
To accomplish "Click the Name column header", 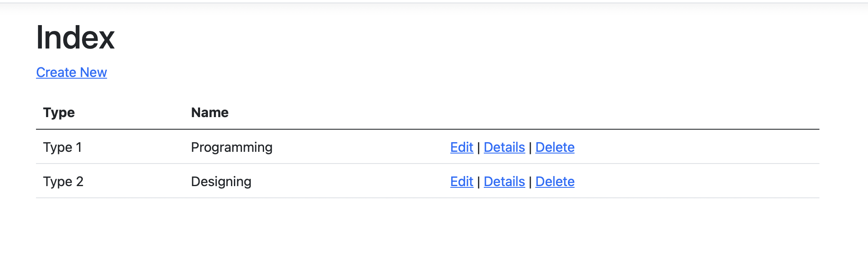I will (210, 112).
